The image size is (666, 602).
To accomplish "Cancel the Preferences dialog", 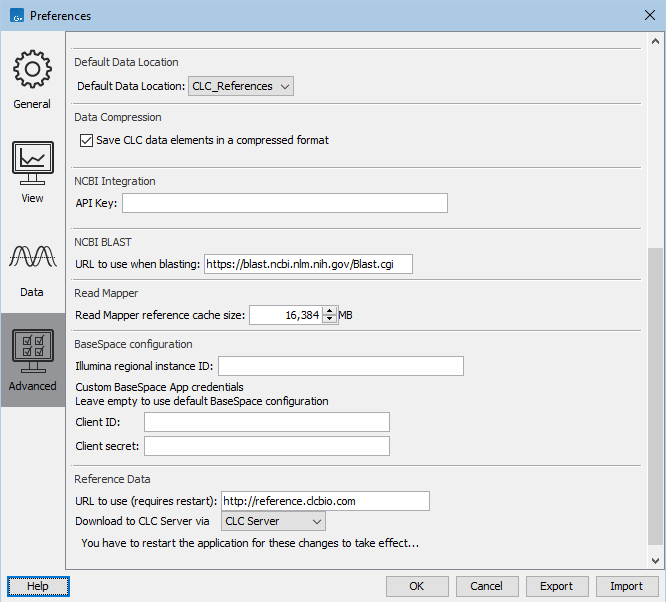I will (487, 586).
